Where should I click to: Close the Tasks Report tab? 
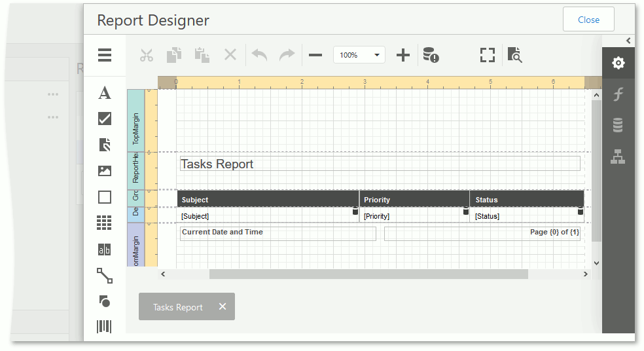(223, 306)
